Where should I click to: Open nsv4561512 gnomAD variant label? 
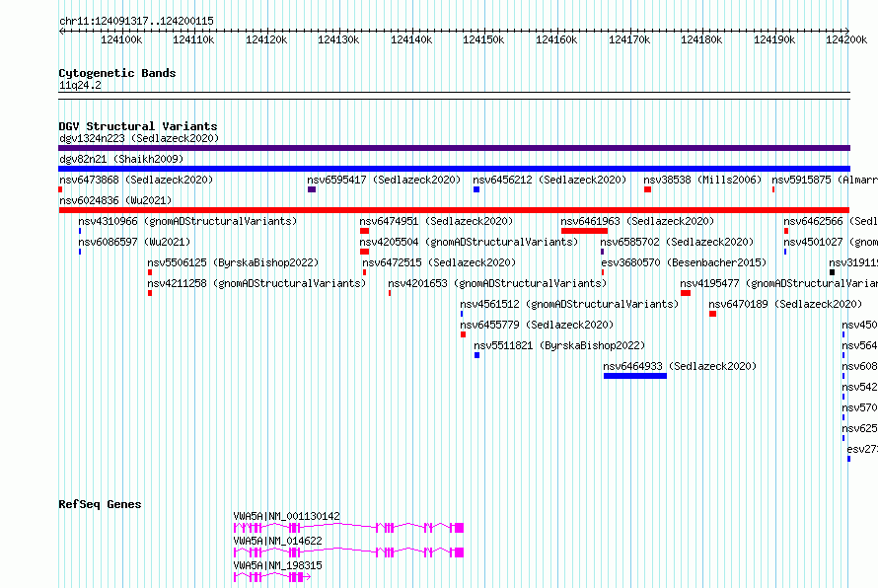click(x=569, y=304)
